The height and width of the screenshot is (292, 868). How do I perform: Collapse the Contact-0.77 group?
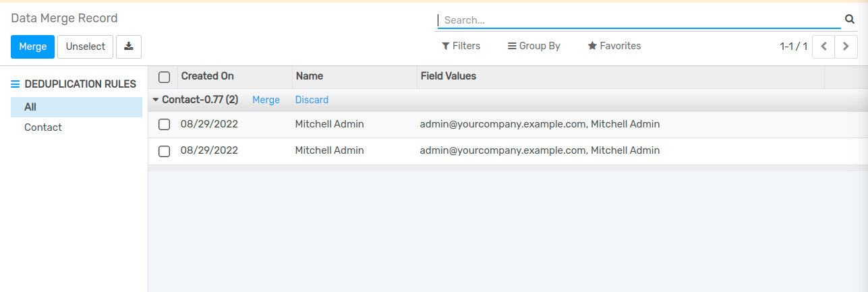point(156,100)
